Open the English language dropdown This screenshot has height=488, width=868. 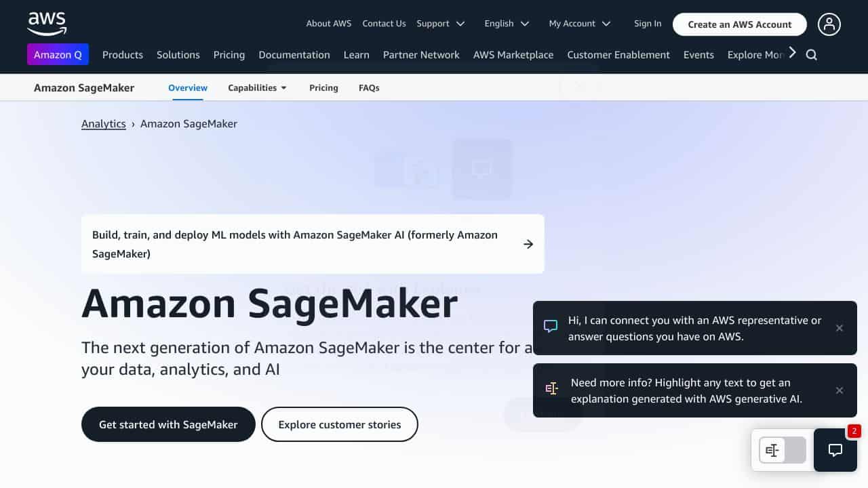pos(507,23)
